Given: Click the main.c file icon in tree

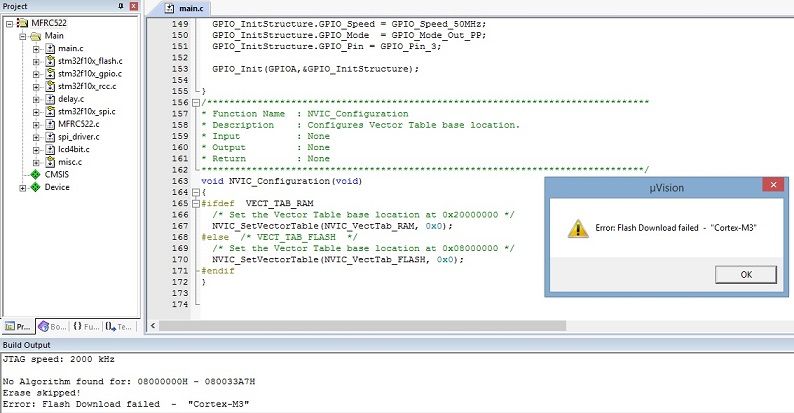Looking at the screenshot, I should [x=50, y=49].
